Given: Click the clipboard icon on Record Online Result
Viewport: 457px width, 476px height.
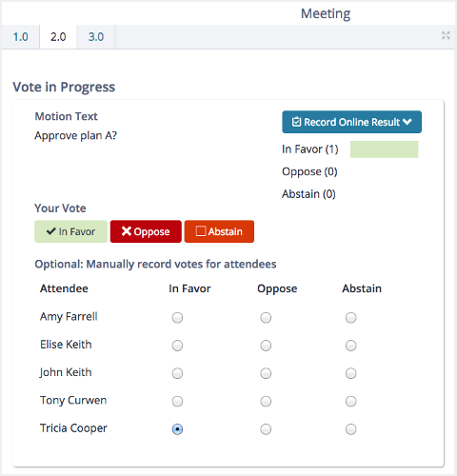Looking at the screenshot, I should click(x=296, y=122).
